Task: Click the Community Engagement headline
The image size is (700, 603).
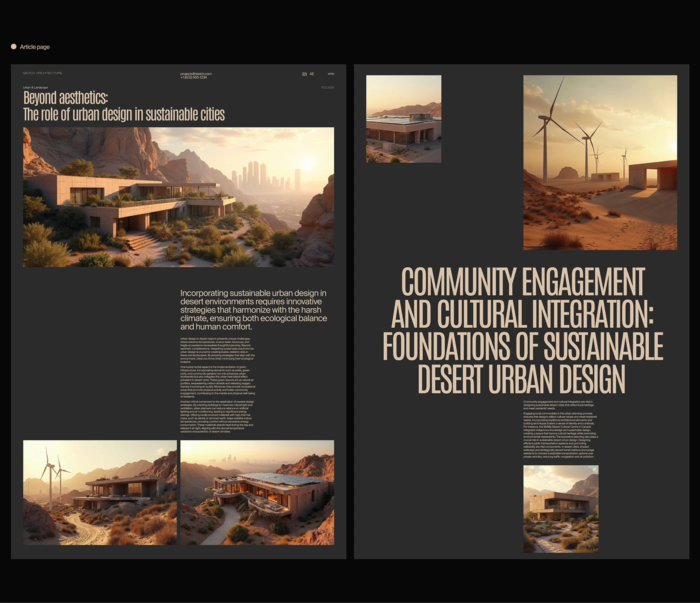Action: point(522,330)
